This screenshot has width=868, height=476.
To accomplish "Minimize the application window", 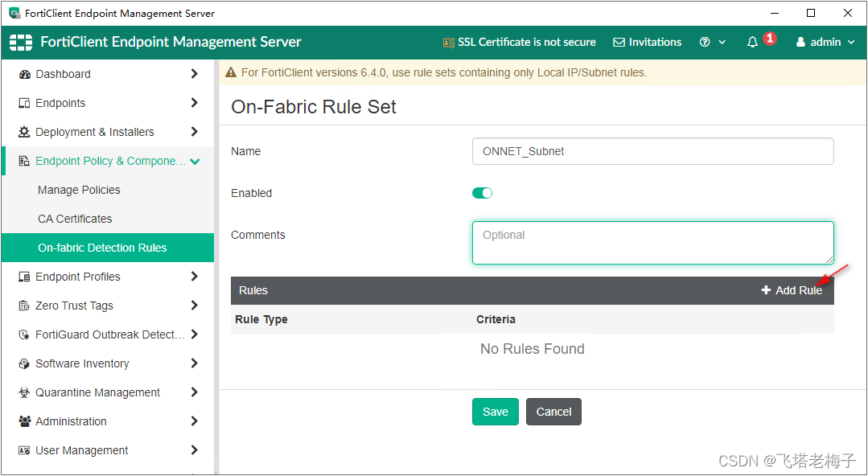I will tap(774, 13).
